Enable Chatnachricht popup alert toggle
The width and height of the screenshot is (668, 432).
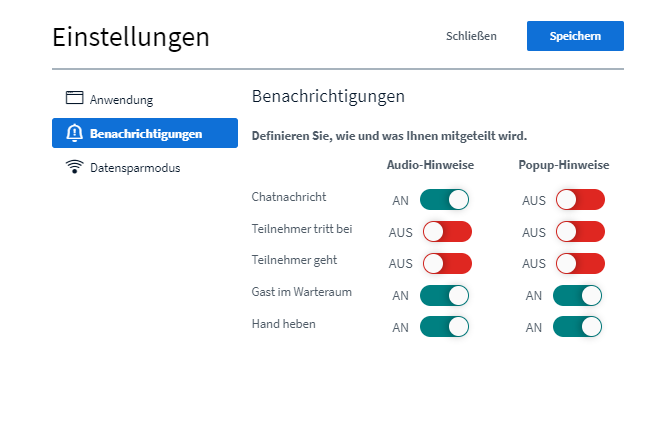tap(580, 199)
